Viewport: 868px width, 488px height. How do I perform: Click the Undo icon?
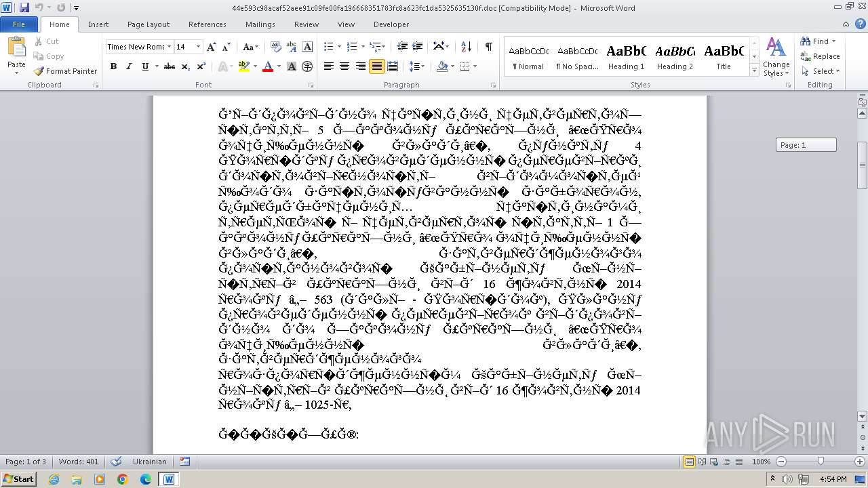point(39,7)
